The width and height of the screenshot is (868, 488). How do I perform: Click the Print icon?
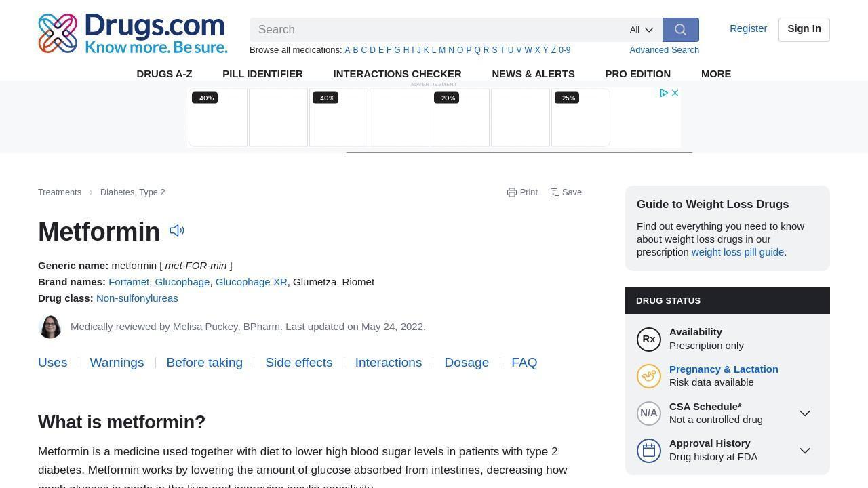tap(512, 192)
